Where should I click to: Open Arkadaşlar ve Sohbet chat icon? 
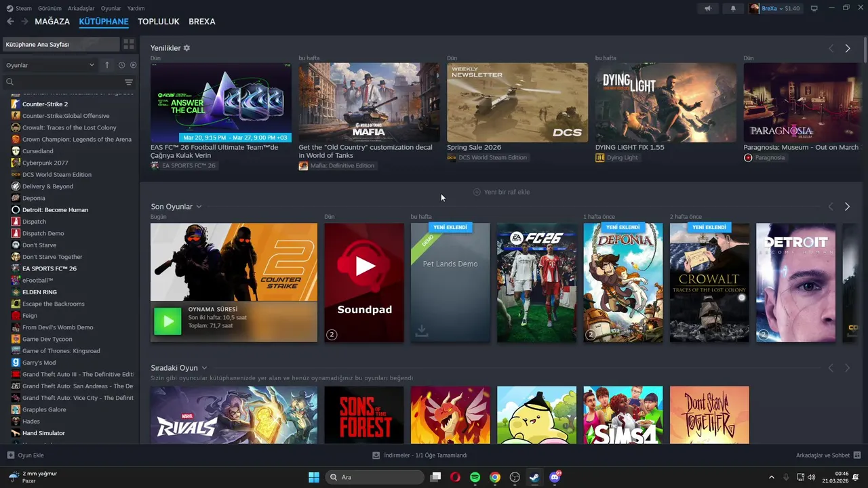point(857,455)
